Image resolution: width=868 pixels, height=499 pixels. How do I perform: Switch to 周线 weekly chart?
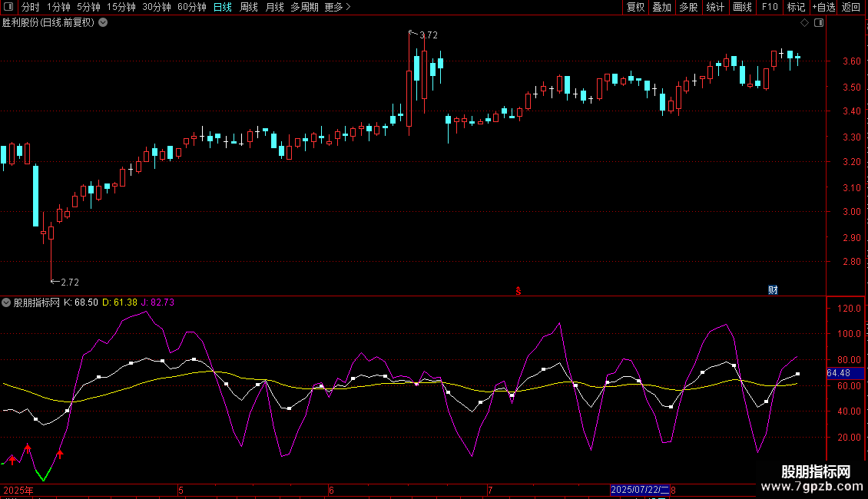point(249,7)
